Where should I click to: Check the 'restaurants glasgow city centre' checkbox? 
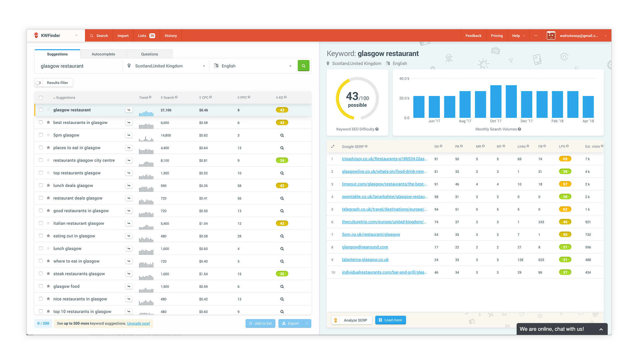coord(41,160)
